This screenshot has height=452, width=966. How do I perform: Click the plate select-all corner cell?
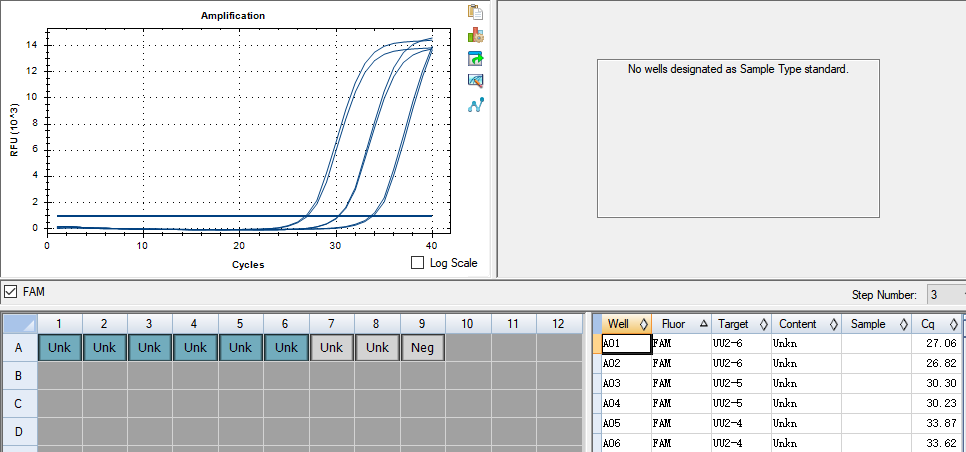20,323
